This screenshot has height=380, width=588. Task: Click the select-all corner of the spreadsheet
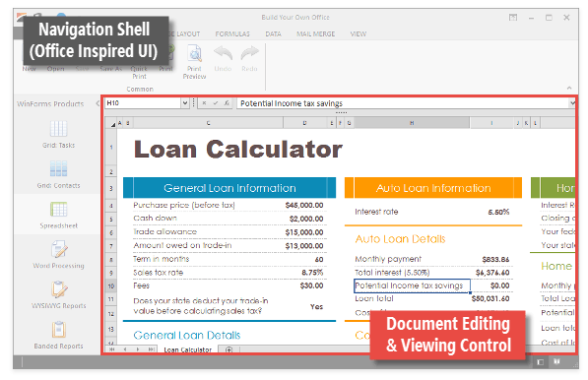112,123
